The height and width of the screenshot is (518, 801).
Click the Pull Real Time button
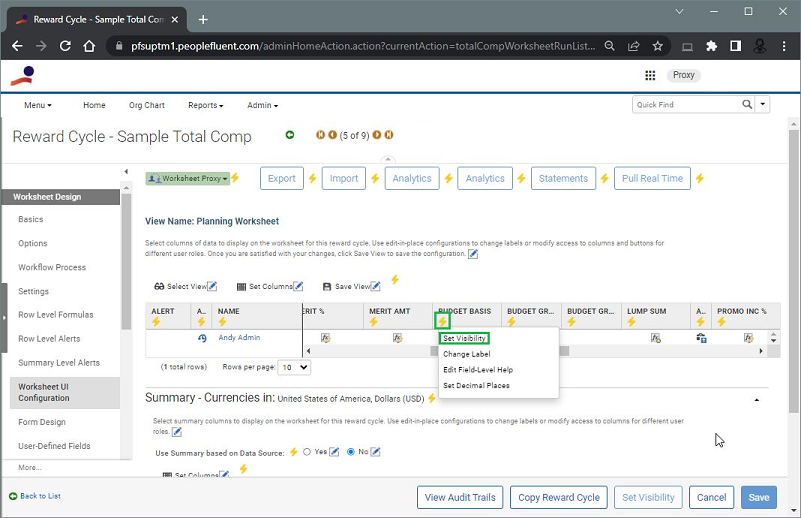pos(652,178)
